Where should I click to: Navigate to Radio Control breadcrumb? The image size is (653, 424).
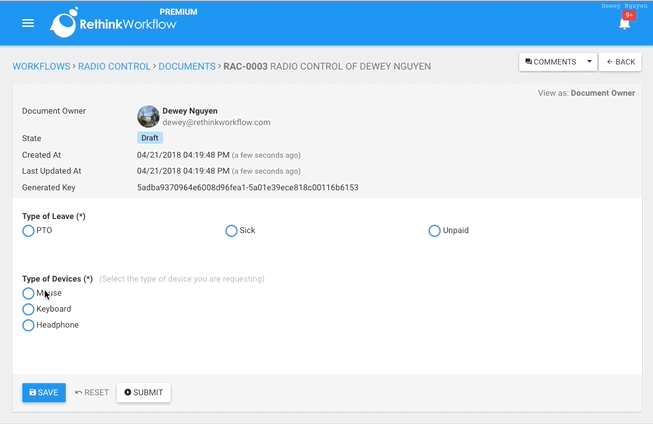114,66
